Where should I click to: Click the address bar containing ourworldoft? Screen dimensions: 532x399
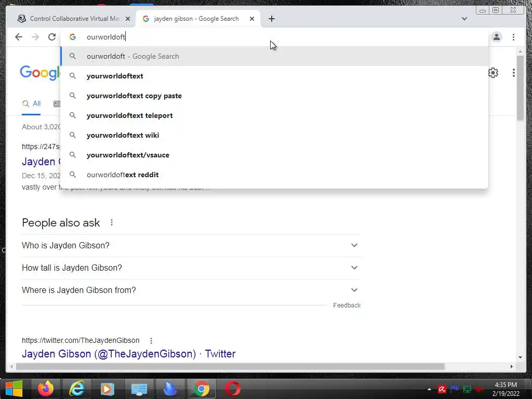tap(275, 37)
